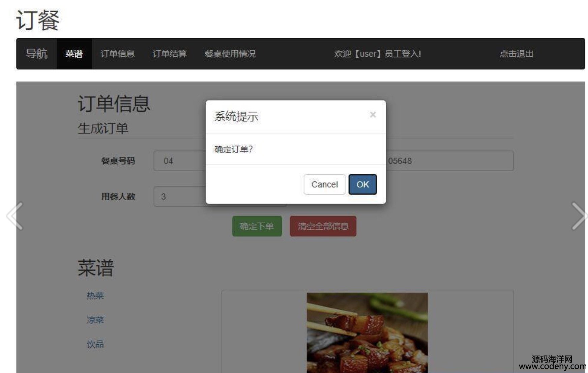The height and width of the screenshot is (373, 588).
Task: Select the 热菜 menu category
Action: (x=95, y=296)
